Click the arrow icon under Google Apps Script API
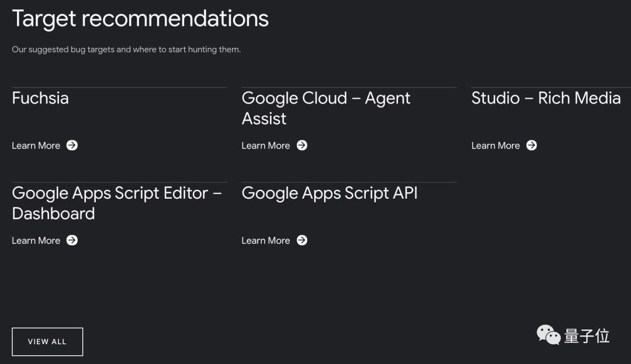631x364 pixels. [301, 240]
